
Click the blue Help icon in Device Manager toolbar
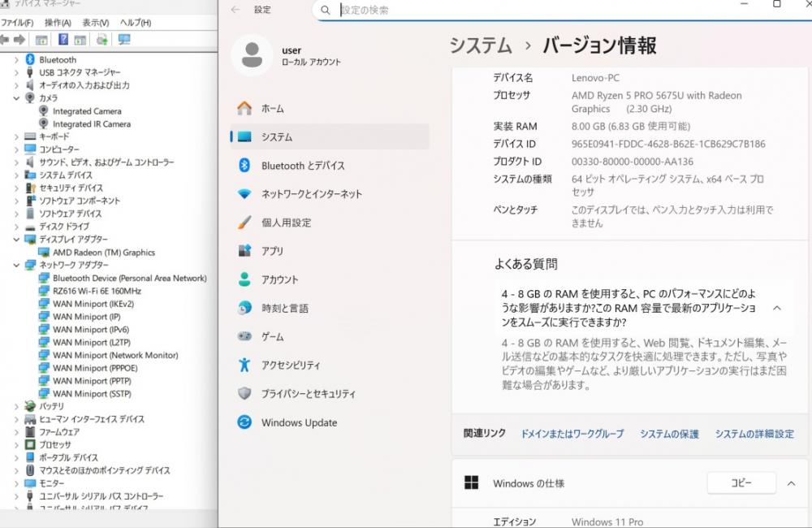pyautogui.click(x=63, y=40)
